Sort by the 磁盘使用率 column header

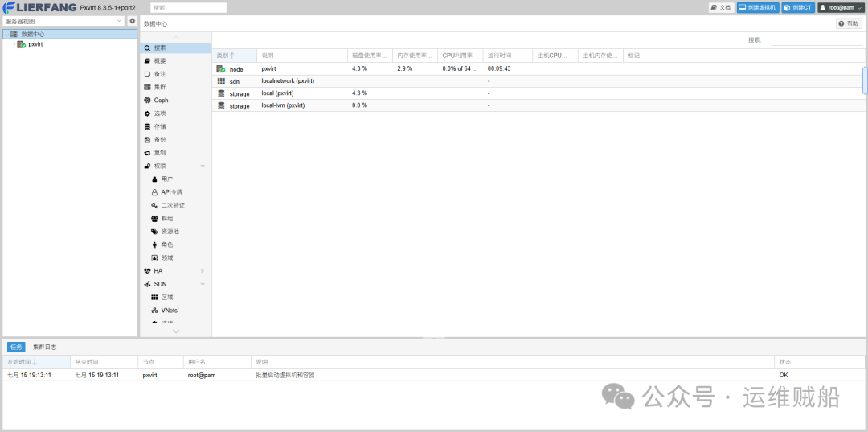point(371,56)
